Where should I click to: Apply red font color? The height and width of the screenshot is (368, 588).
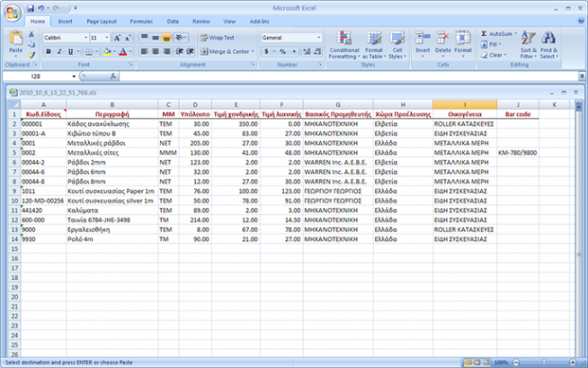click(122, 51)
